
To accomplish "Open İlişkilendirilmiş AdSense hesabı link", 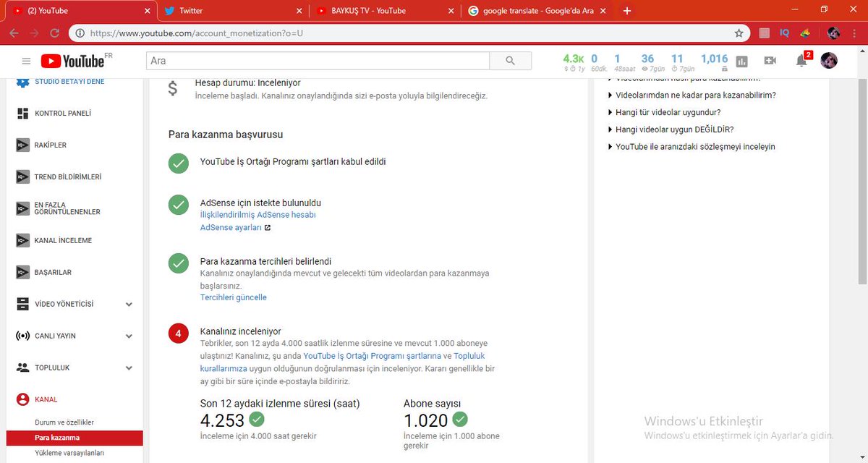I will pos(258,215).
